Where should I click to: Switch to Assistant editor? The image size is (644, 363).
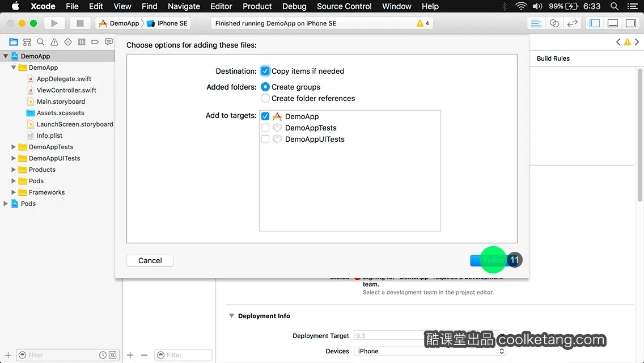coord(554,23)
